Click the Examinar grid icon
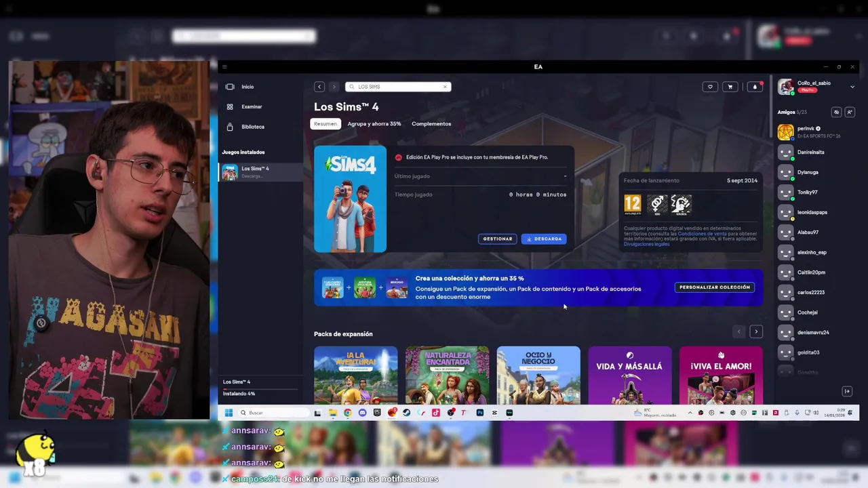The width and height of the screenshot is (868, 488). pyautogui.click(x=230, y=106)
